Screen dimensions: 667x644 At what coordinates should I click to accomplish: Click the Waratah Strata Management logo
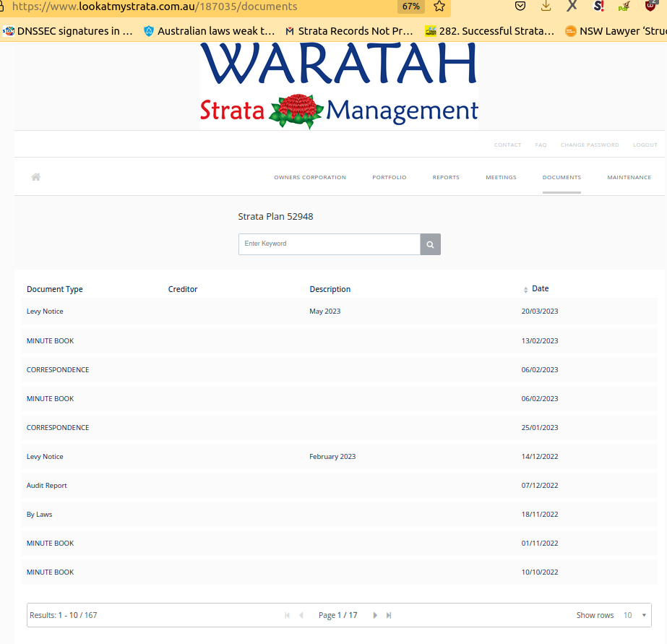click(x=339, y=85)
